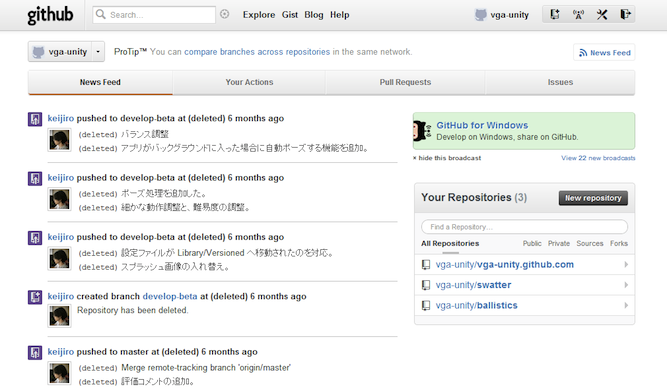Viewport: 667px width, 391px height.
Task: Open the Pull Requests tab
Action: tap(405, 83)
